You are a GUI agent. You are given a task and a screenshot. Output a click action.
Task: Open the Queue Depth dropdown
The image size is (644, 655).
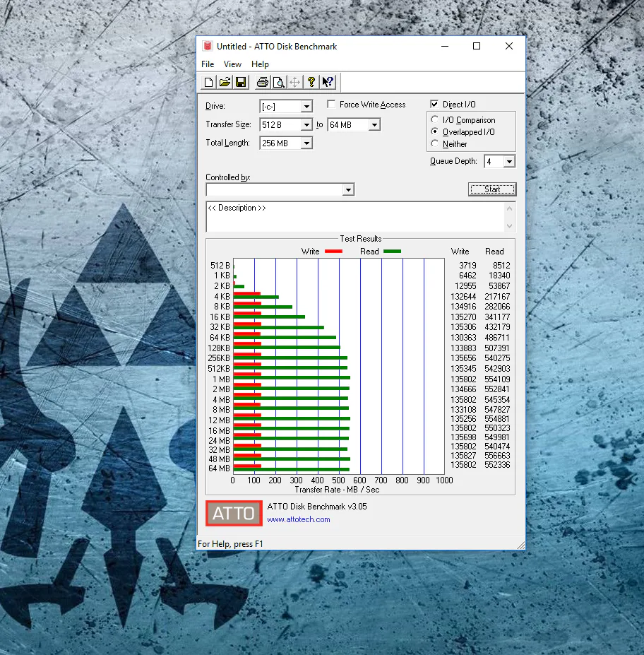click(509, 162)
